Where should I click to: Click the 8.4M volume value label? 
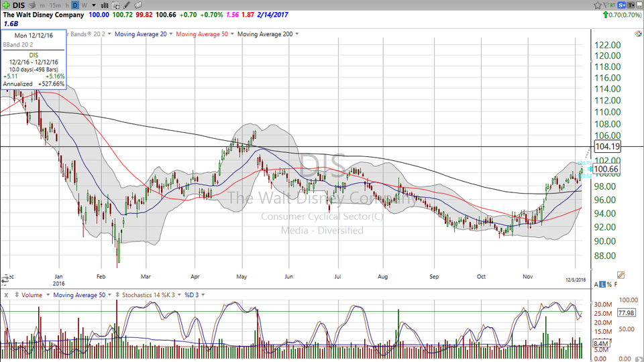tap(600, 343)
